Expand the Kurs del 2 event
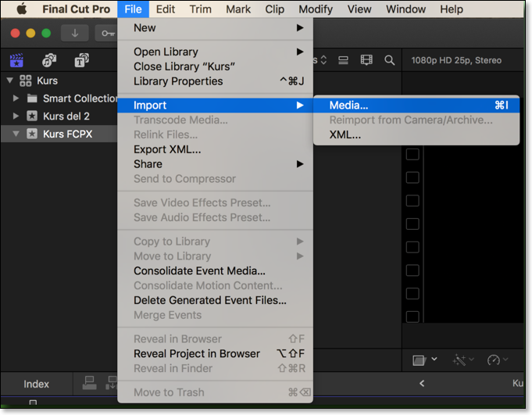 16,116
